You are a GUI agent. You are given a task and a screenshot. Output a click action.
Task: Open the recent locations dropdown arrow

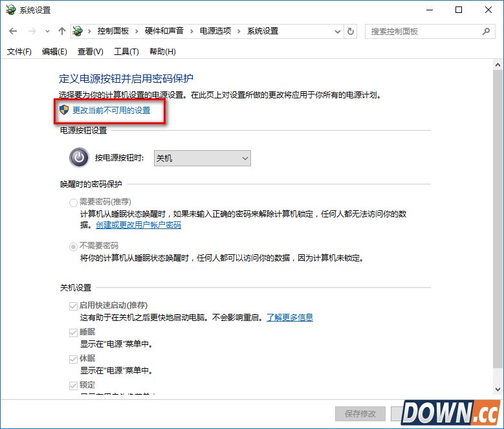coord(48,32)
